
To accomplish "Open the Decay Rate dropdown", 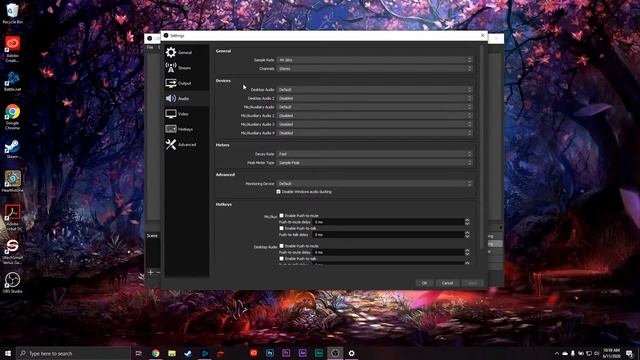I will [374, 154].
